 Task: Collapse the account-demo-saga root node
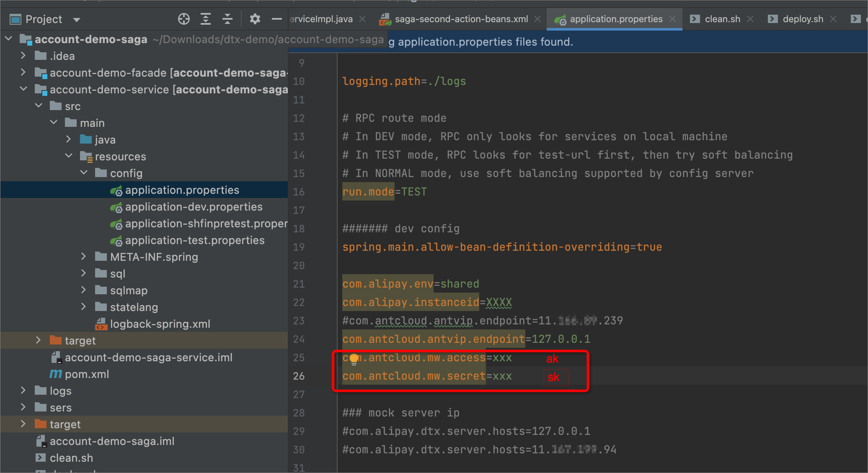[8, 39]
